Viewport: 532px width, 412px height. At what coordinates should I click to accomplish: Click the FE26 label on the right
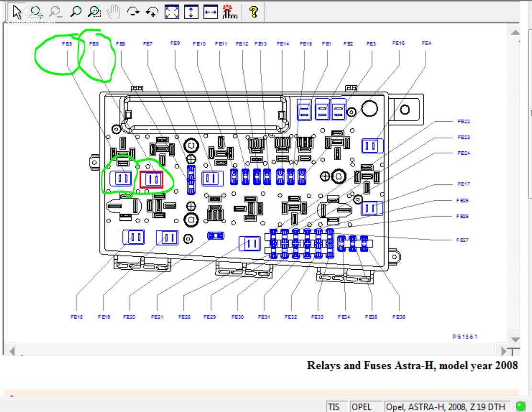point(463,216)
